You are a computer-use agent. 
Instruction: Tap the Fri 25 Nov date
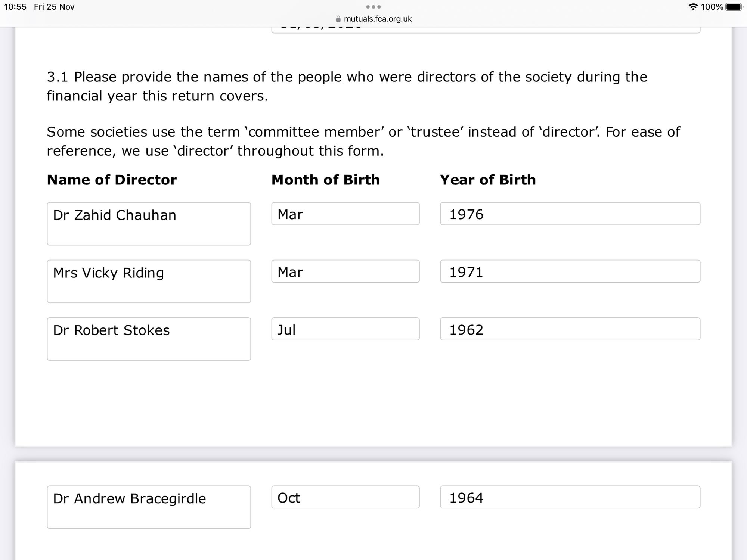54,7
